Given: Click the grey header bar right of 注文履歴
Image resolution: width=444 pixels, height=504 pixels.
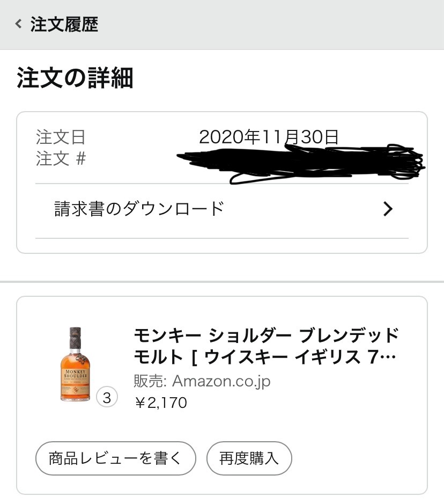Looking at the screenshot, I should pos(268,25).
